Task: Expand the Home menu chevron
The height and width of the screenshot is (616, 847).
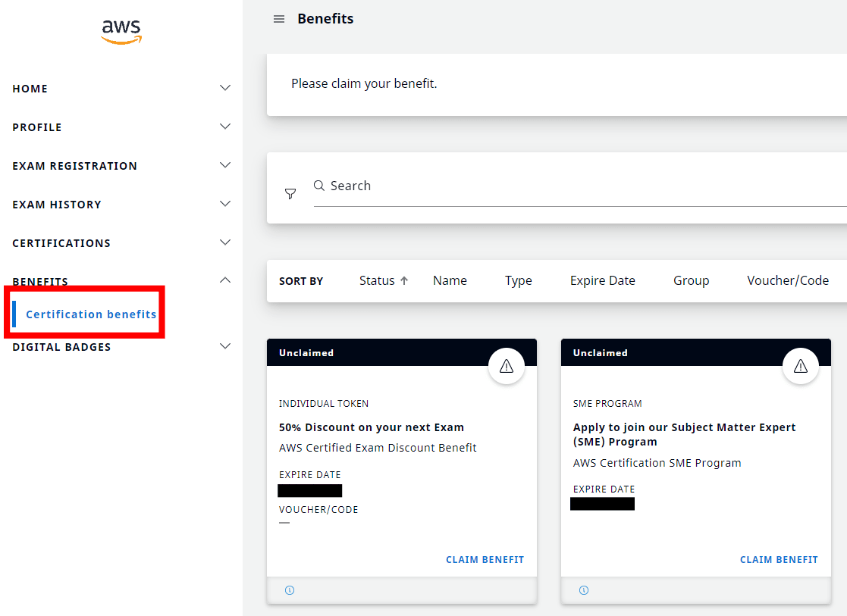Action: pyautogui.click(x=225, y=87)
